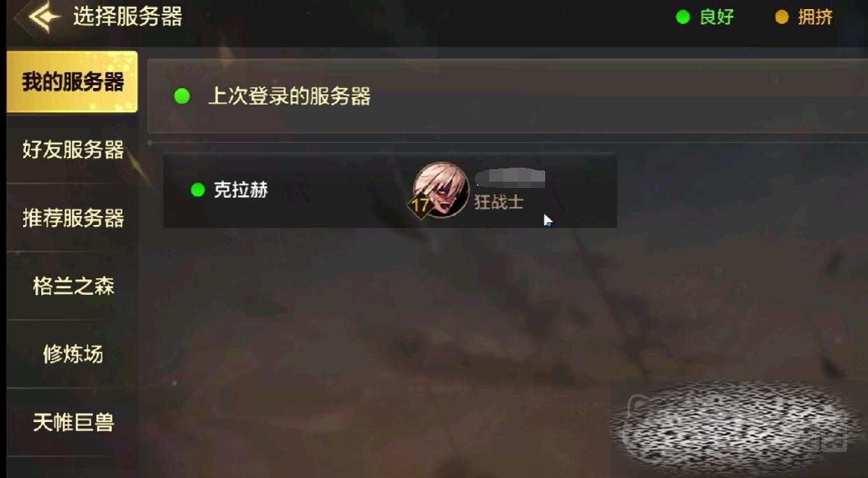868x478 pixels.
Task: Choose the 修炼场 server group
Action: pos(73,354)
